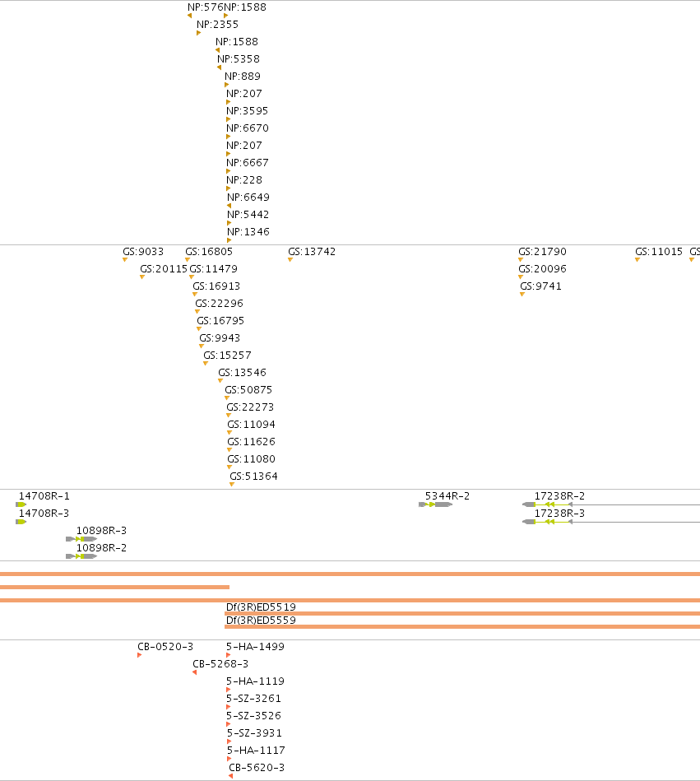Screen dimensions: 700x781
Task: Select the 10898R-3 transcript glyph
Action: coord(81,539)
